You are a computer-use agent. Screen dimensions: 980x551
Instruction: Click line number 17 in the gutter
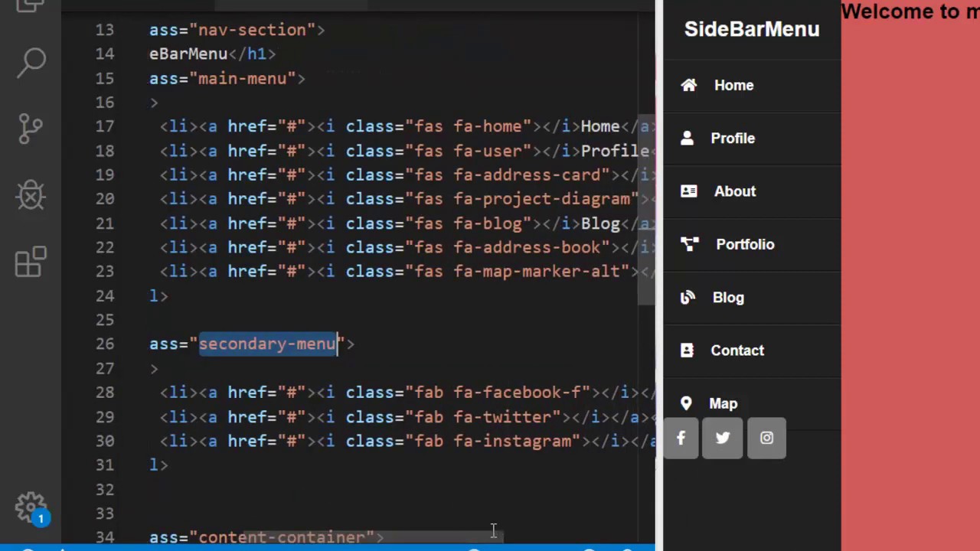pos(105,126)
